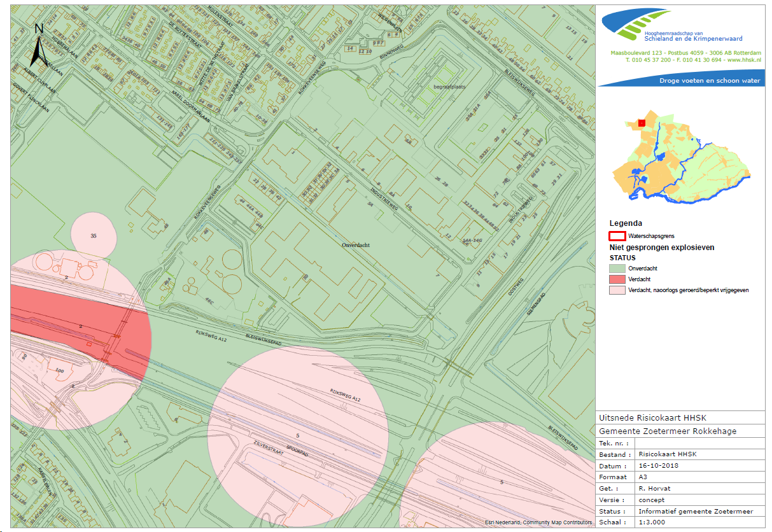Click the green Onverdacht legend swatch

(618, 269)
